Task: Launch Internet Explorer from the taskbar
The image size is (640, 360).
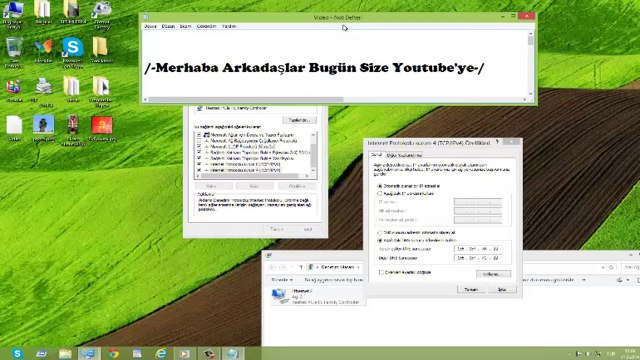Action: [x=161, y=353]
